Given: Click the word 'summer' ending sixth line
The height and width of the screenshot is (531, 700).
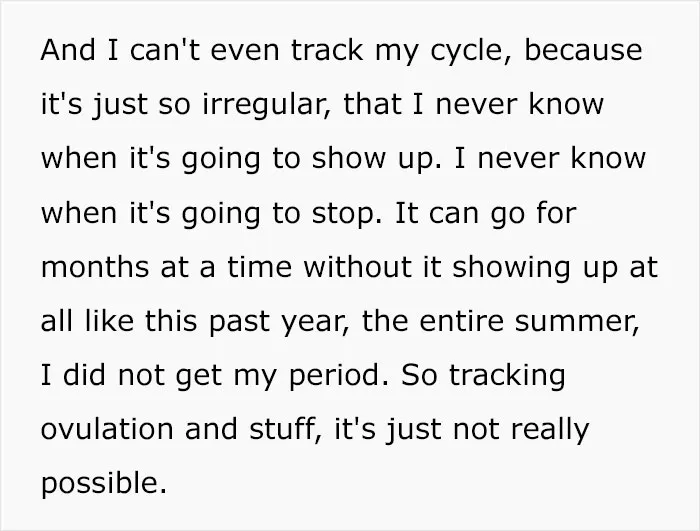Looking at the screenshot, I should click(575, 321).
